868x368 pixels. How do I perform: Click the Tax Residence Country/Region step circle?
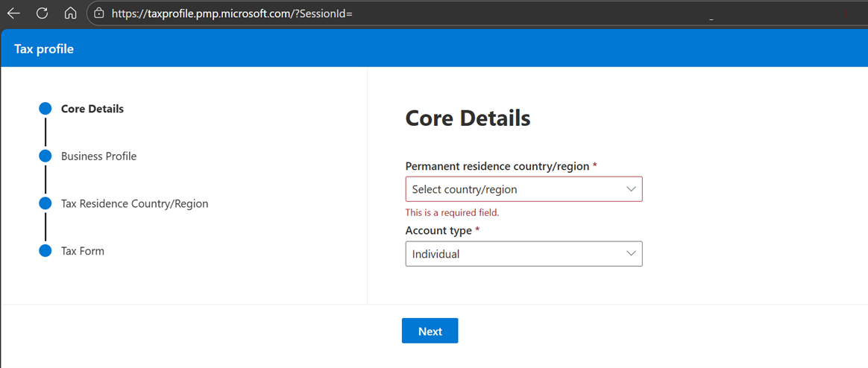[45, 203]
